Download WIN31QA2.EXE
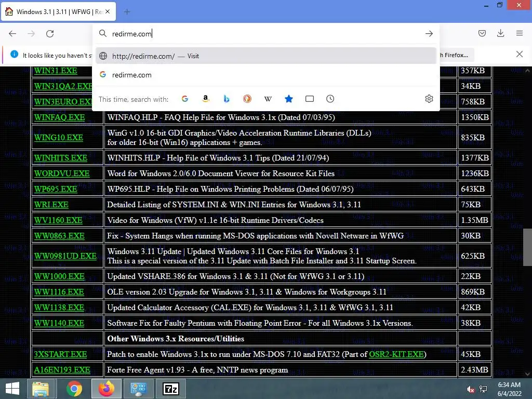The height and width of the screenshot is (399, 532). (x=63, y=86)
